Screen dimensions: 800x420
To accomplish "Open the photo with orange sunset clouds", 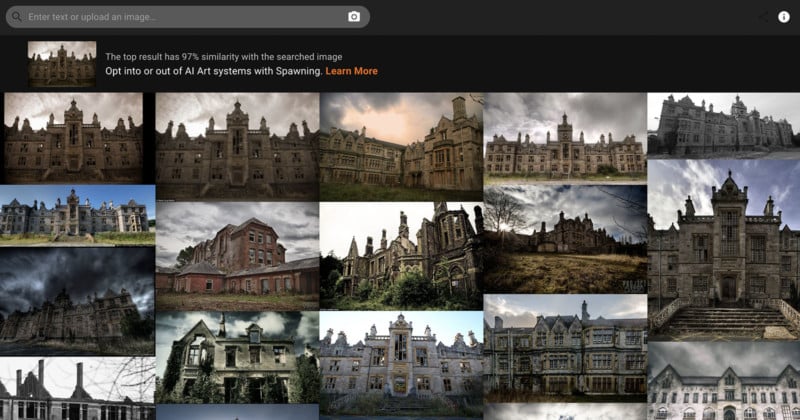I will point(401,146).
